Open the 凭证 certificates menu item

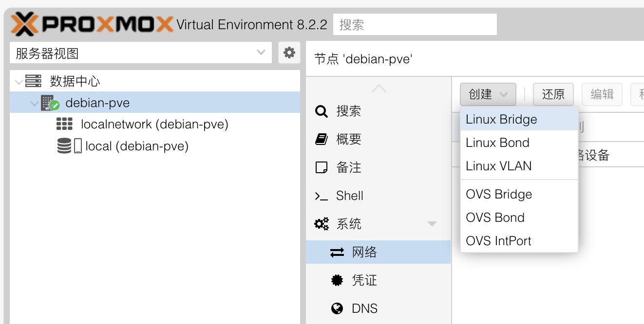point(379,280)
